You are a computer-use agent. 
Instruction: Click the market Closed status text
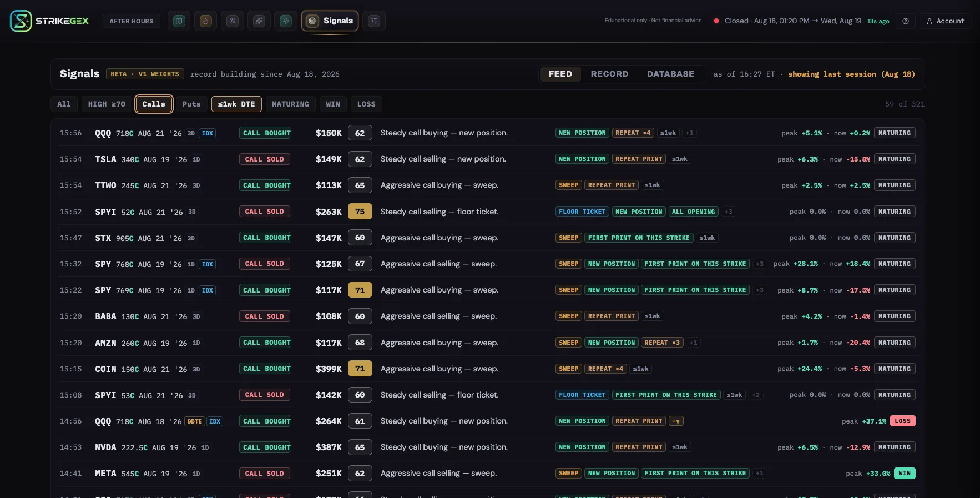[793, 21]
